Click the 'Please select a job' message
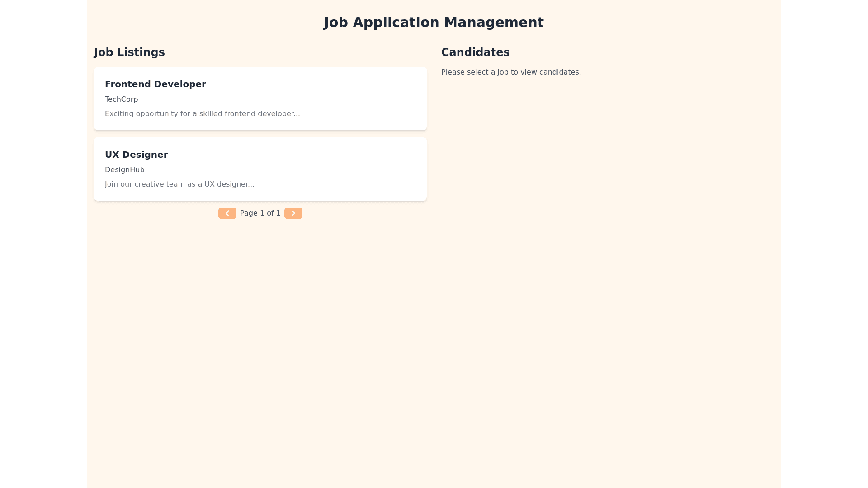 click(511, 72)
